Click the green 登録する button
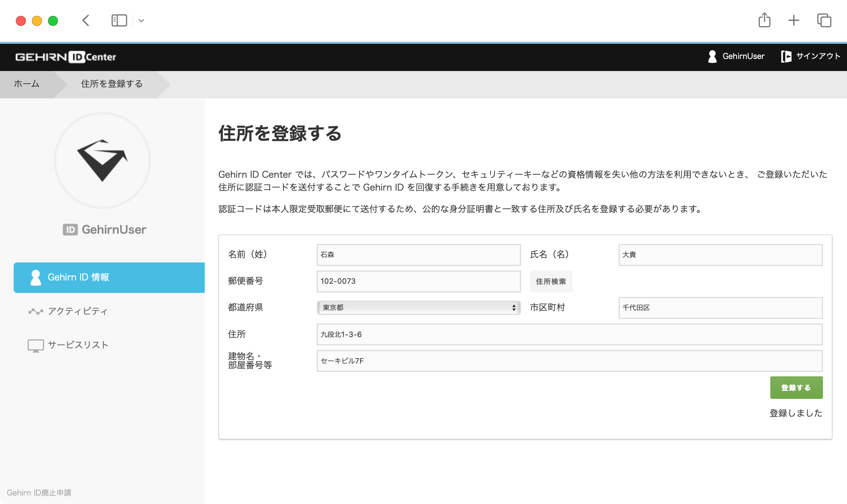This screenshot has height=504, width=847. (796, 388)
